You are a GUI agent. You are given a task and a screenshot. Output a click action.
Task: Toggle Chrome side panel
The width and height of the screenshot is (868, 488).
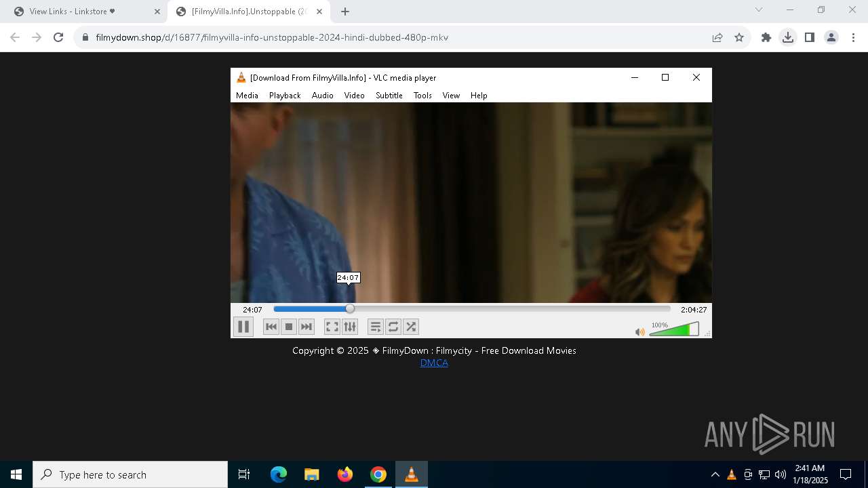click(x=810, y=37)
